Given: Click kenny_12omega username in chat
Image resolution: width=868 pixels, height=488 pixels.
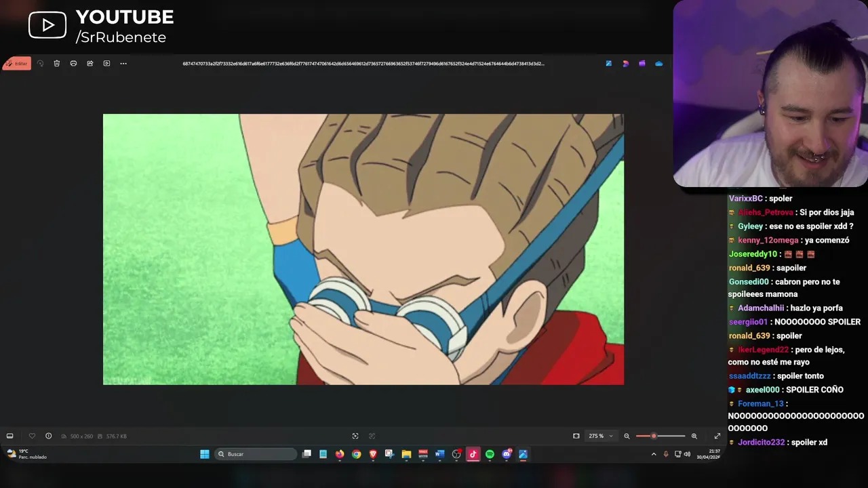Looking at the screenshot, I should click(768, 241).
